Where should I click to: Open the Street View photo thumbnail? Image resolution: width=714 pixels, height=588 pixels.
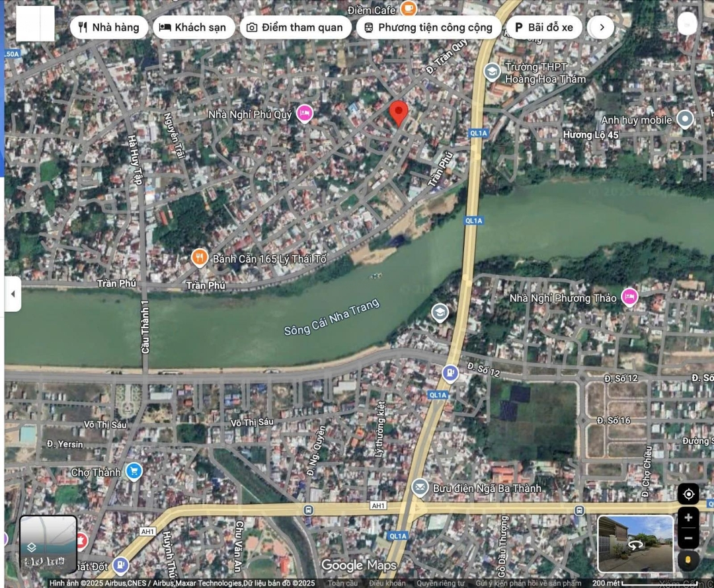[x=635, y=544]
